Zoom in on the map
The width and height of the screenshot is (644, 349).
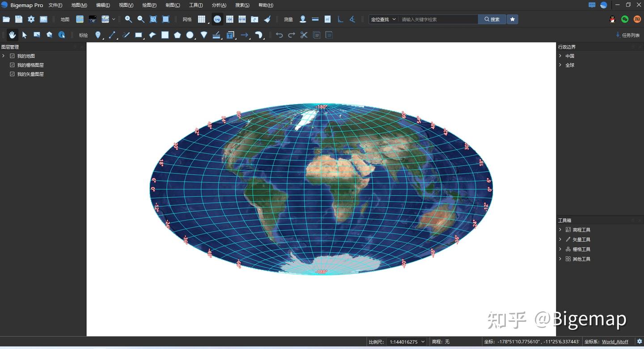(128, 19)
